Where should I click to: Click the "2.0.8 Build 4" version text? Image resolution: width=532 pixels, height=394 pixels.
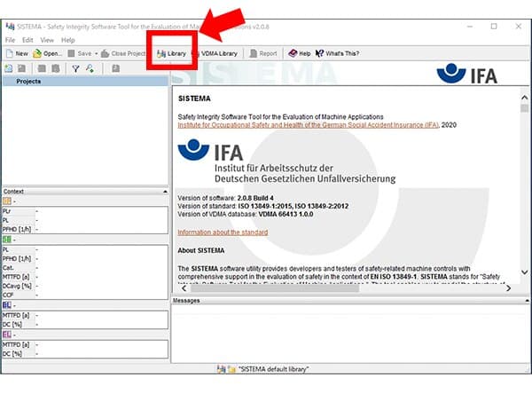coord(255,198)
